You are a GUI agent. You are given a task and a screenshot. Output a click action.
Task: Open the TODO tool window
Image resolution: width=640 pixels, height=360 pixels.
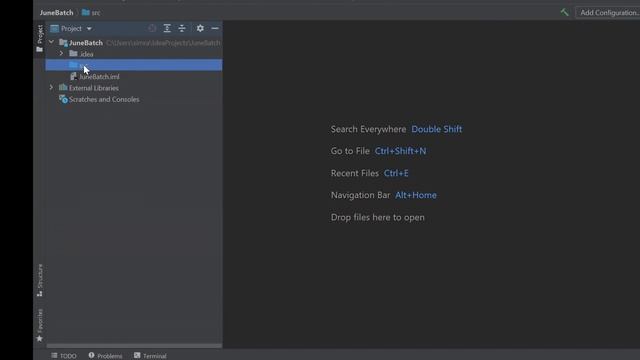coord(64,356)
